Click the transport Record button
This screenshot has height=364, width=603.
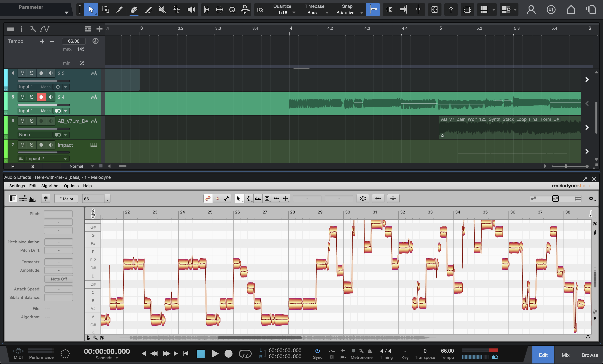pos(228,353)
